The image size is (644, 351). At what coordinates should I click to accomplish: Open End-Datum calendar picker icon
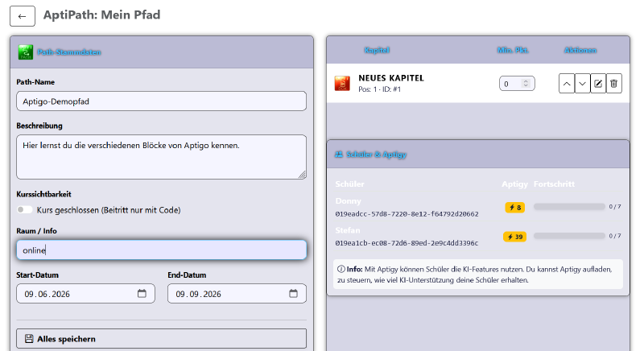point(293,294)
